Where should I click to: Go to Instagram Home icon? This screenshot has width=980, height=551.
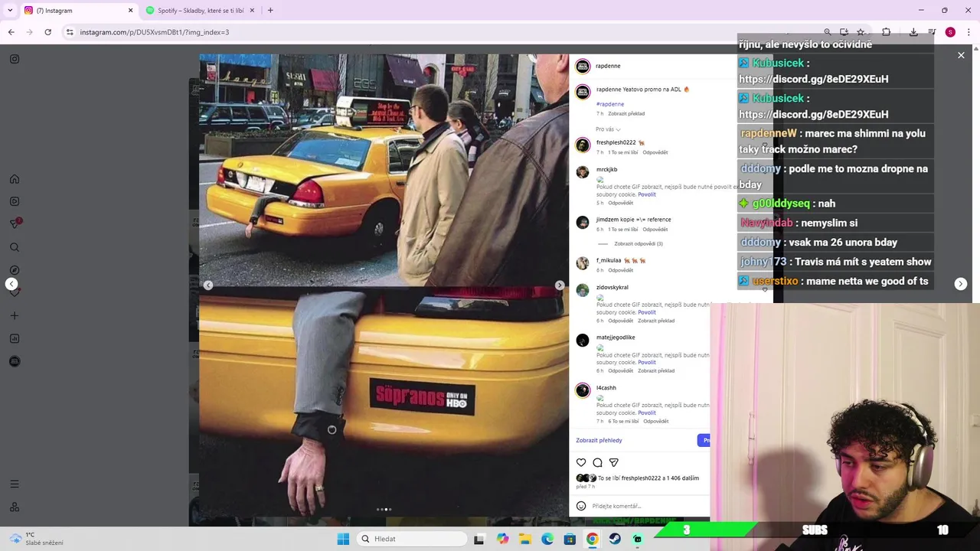click(15, 179)
